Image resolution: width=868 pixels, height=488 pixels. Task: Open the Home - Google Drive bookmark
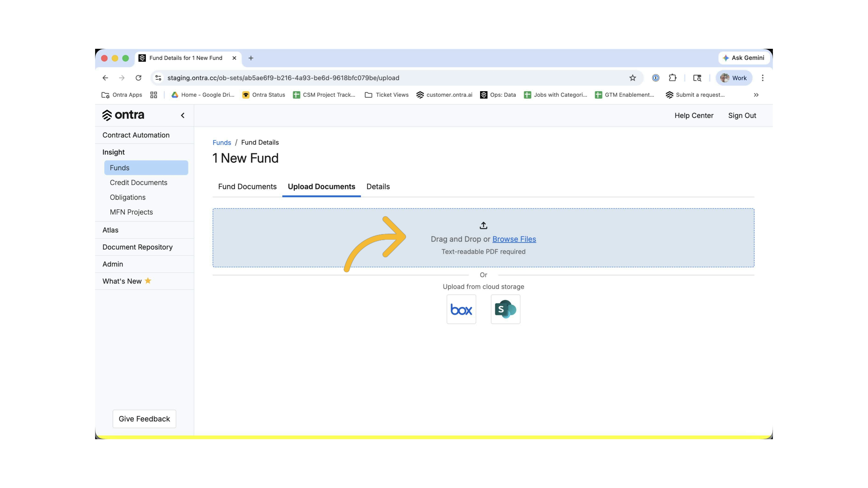pyautogui.click(x=203, y=95)
